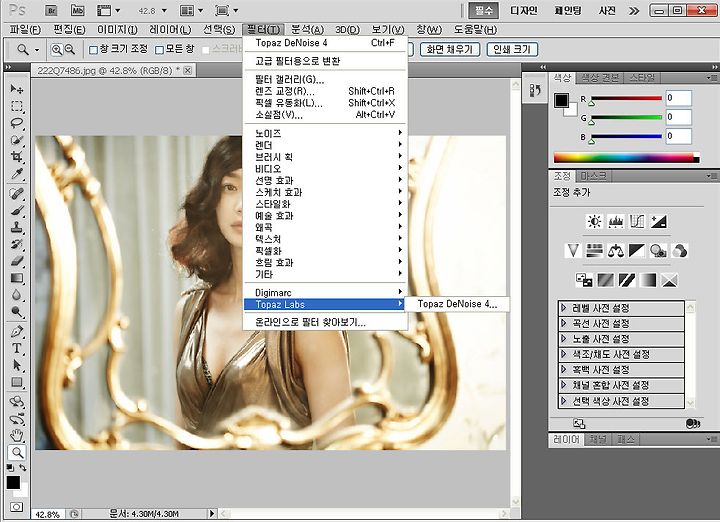This screenshot has width=720, height=522.
Task: Reset default foreground/background colors
Action: (10, 468)
